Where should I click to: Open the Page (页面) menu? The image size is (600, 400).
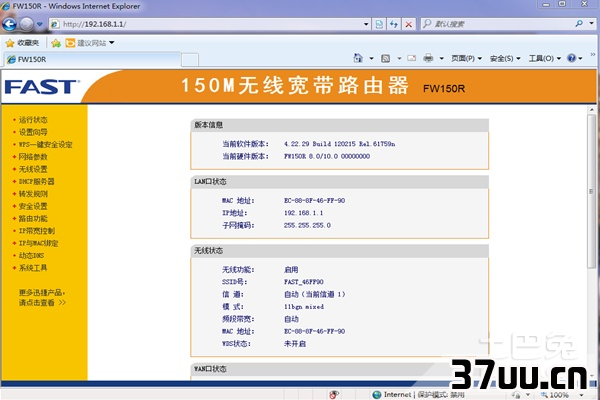466,59
